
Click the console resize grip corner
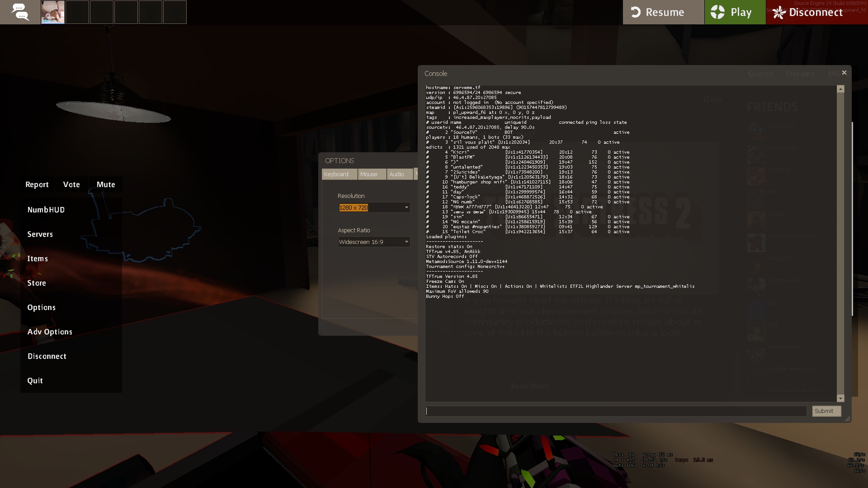tap(848, 419)
